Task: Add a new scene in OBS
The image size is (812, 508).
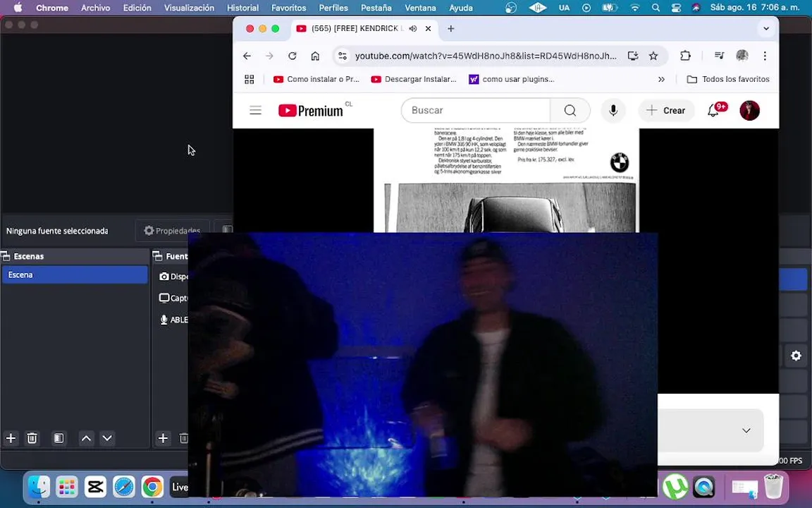Action: 11,439
